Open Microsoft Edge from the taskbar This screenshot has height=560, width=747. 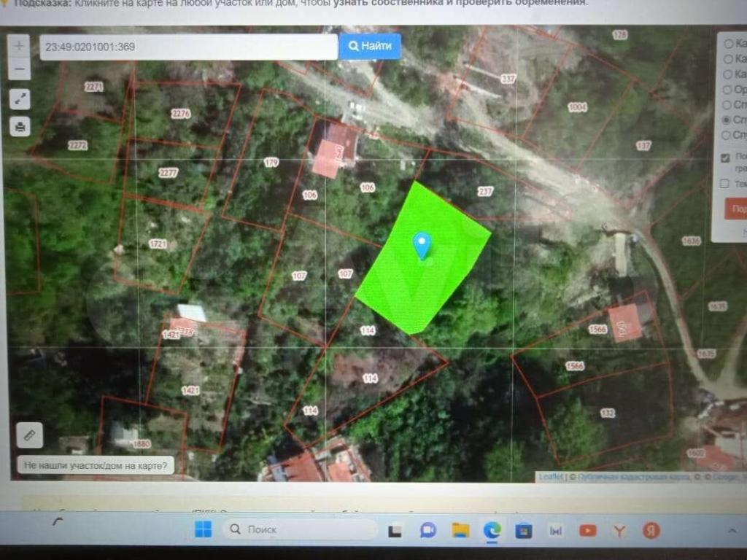pyautogui.click(x=492, y=530)
